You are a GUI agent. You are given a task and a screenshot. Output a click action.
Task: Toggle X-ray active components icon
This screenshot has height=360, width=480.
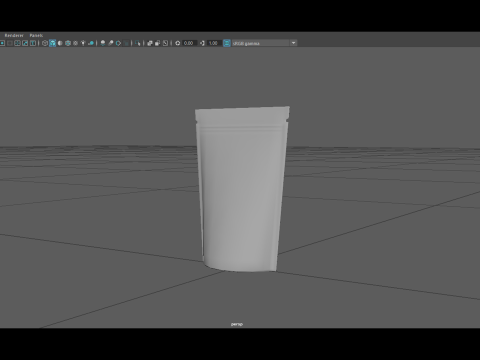point(157,43)
